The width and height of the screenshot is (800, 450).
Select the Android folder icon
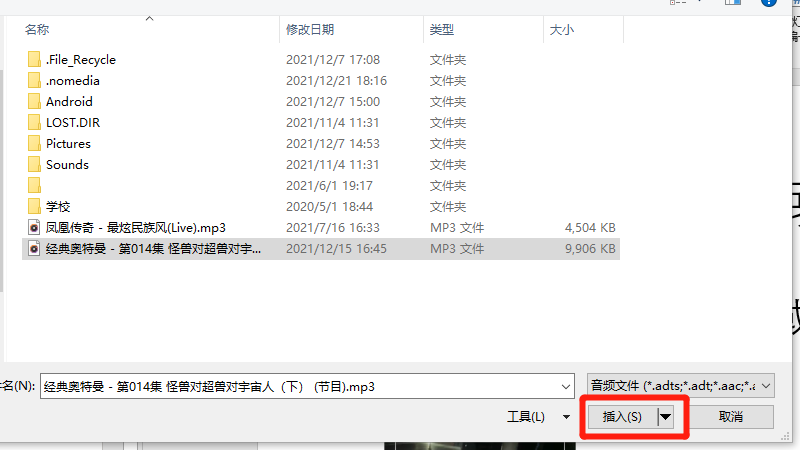[x=34, y=102]
